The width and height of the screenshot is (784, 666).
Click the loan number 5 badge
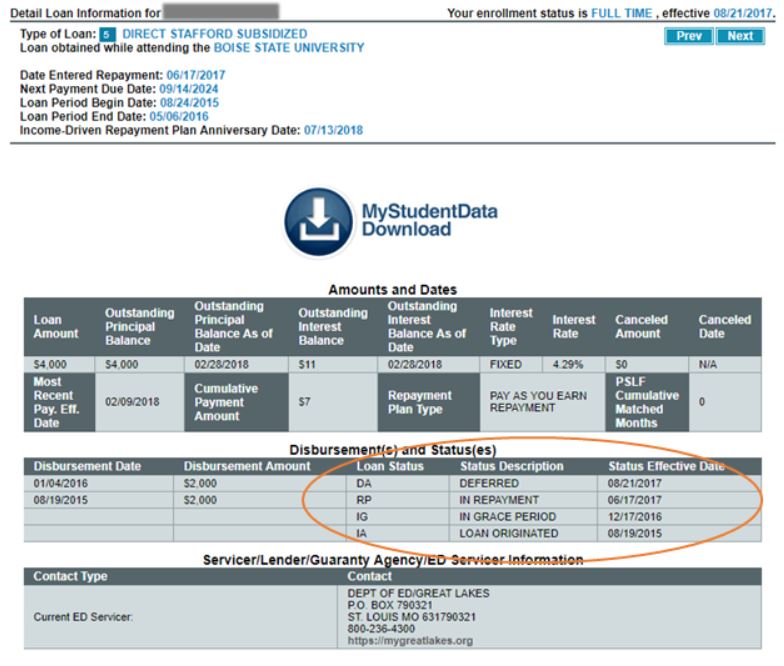point(107,34)
